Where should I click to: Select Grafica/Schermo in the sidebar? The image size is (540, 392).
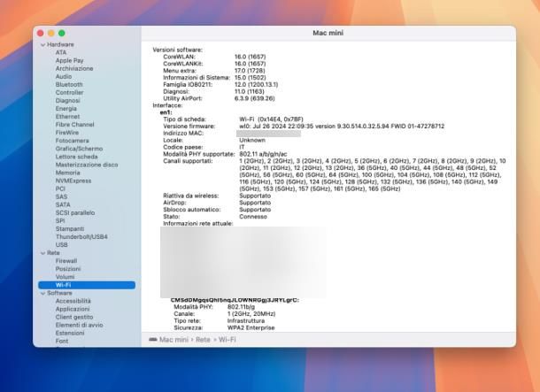(x=79, y=149)
